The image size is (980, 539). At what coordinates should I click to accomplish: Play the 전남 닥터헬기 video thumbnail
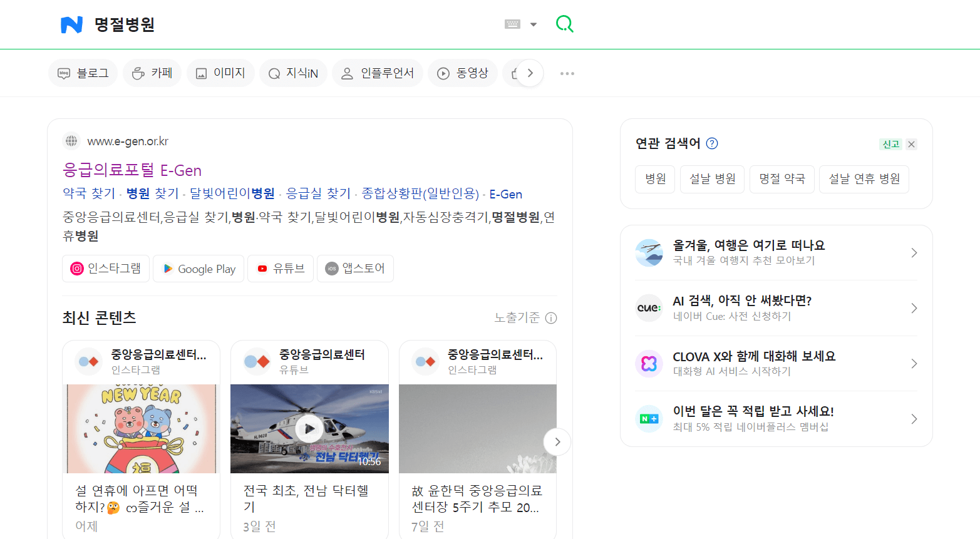pyautogui.click(x=309, y=428)
